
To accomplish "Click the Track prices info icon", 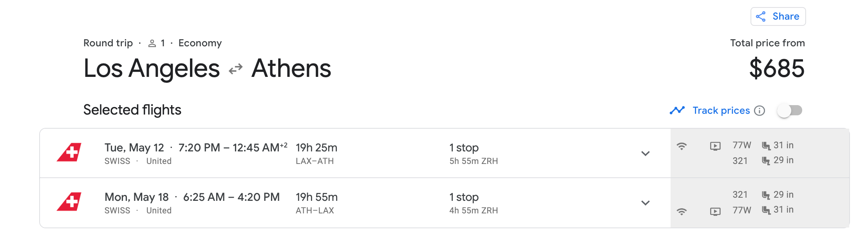I will [x=759, y=111].
